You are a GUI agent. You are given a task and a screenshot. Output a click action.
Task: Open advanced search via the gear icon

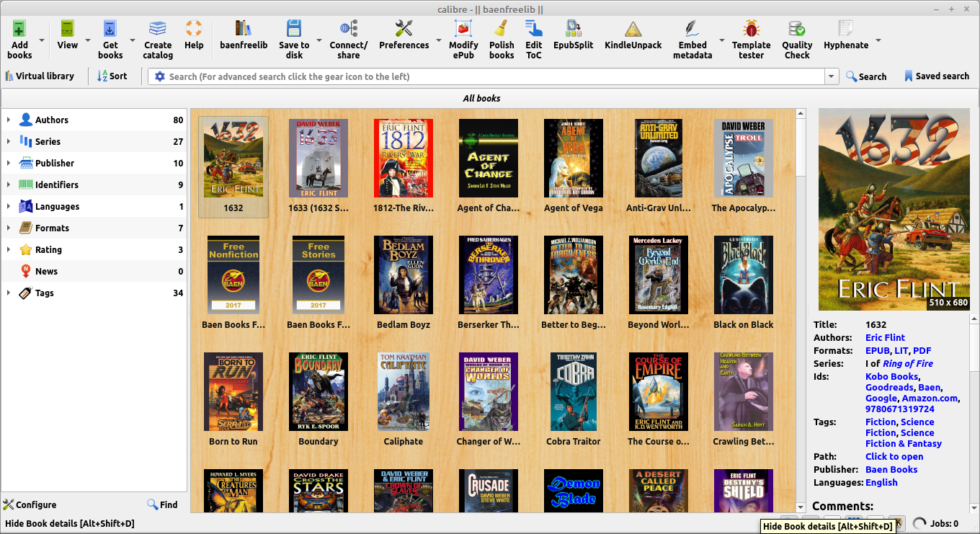160,76
